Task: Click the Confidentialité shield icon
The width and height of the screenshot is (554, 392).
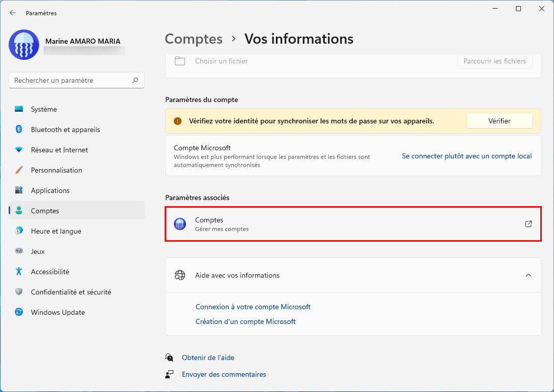Action: tap(19, 292)
